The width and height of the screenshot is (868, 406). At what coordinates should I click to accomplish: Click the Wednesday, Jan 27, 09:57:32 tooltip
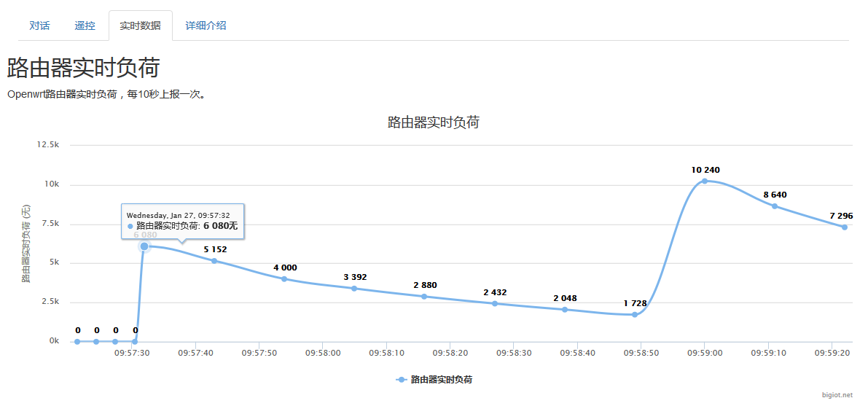tap(183, 222)
